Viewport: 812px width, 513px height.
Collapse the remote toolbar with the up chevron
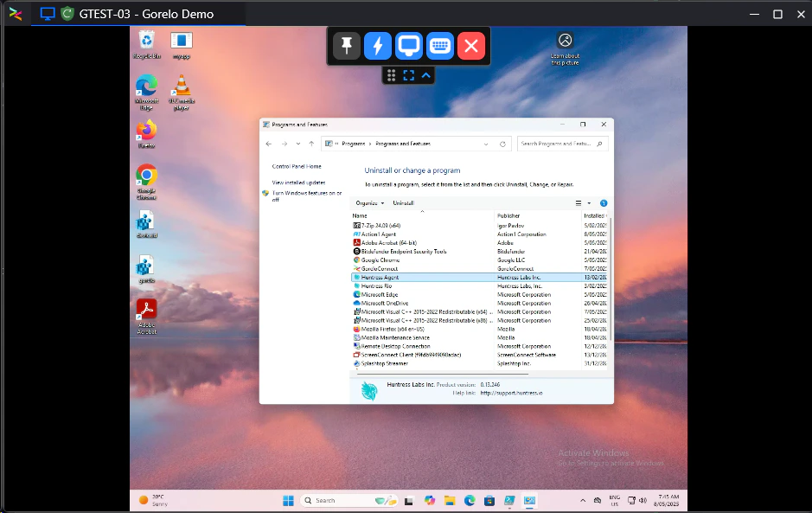tap(426, 75)
